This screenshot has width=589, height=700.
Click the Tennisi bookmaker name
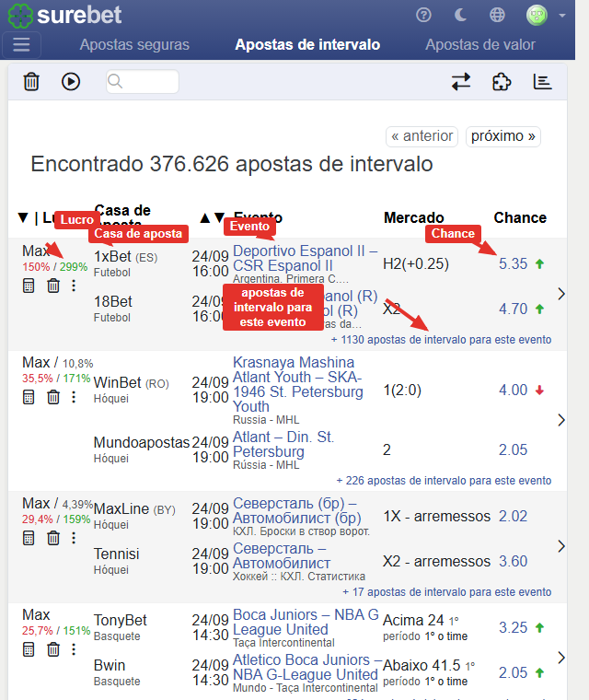click(x=117, y=554)
